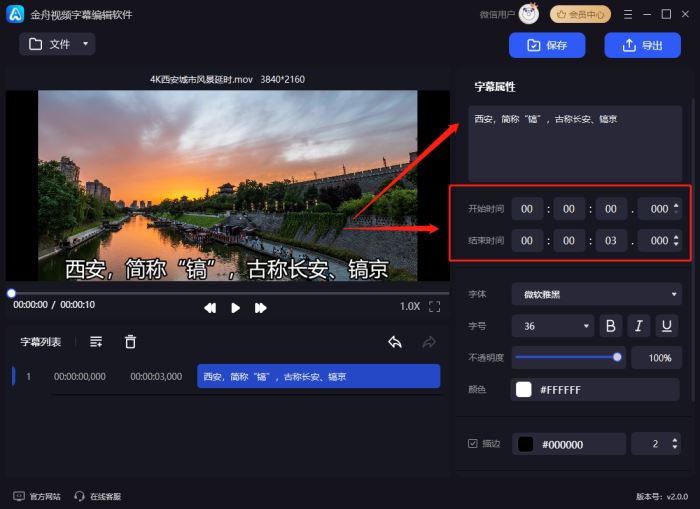Click the start time seconds field
700x509 pixels.
[611, 209]
